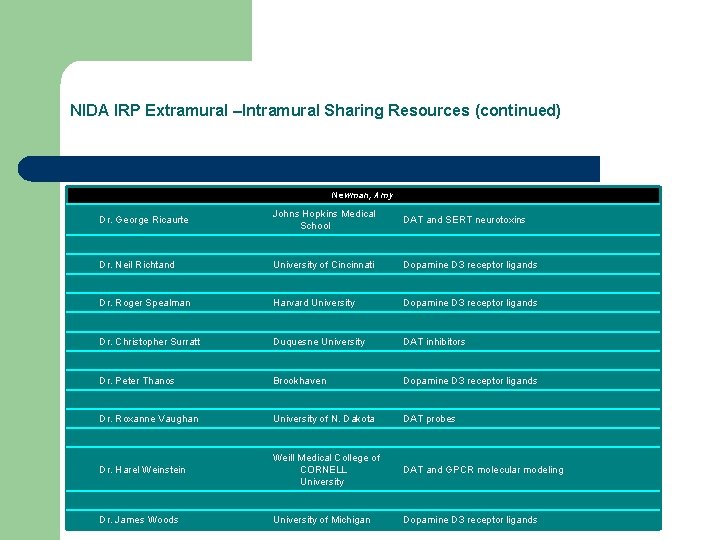Click Dopamine D3 receptor ligands in Woods row
Viewport: 720px width, 540px height.
470,520
